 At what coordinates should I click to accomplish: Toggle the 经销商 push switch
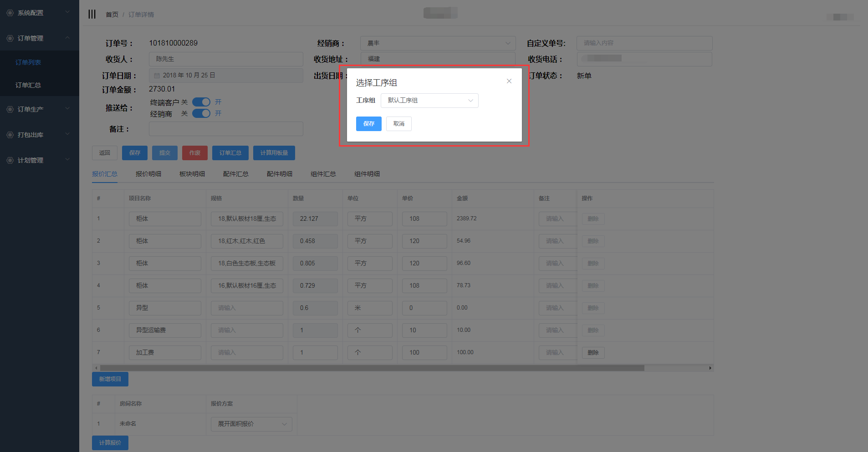click(201, 113)
